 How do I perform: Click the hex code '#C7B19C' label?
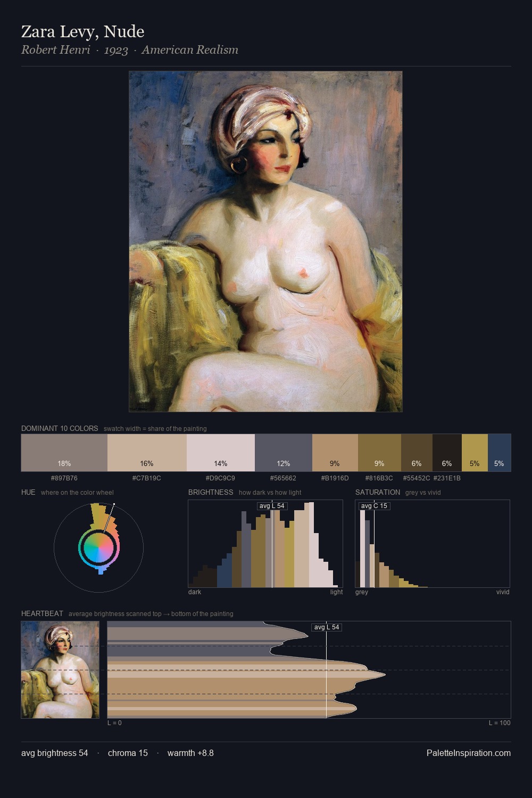coord(147,478)
